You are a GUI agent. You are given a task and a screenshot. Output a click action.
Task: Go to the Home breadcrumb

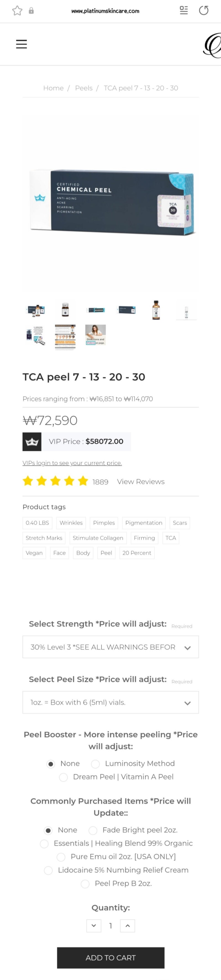point(53,88)
